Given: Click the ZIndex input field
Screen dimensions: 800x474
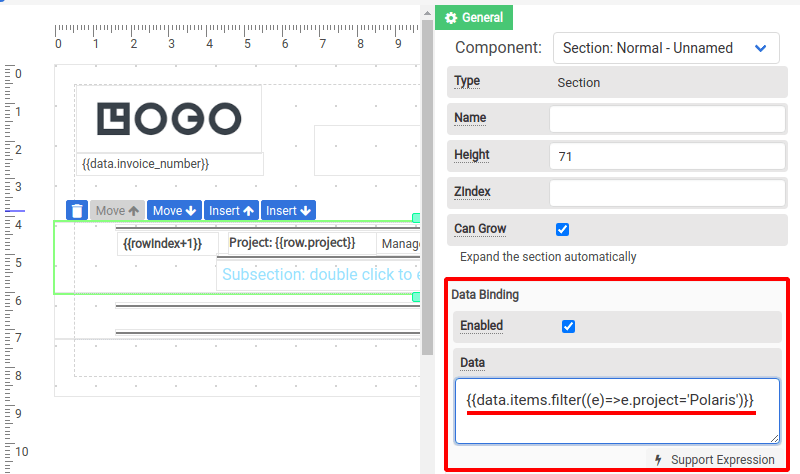Looking at the screenshot, I should tap(667, 193).
